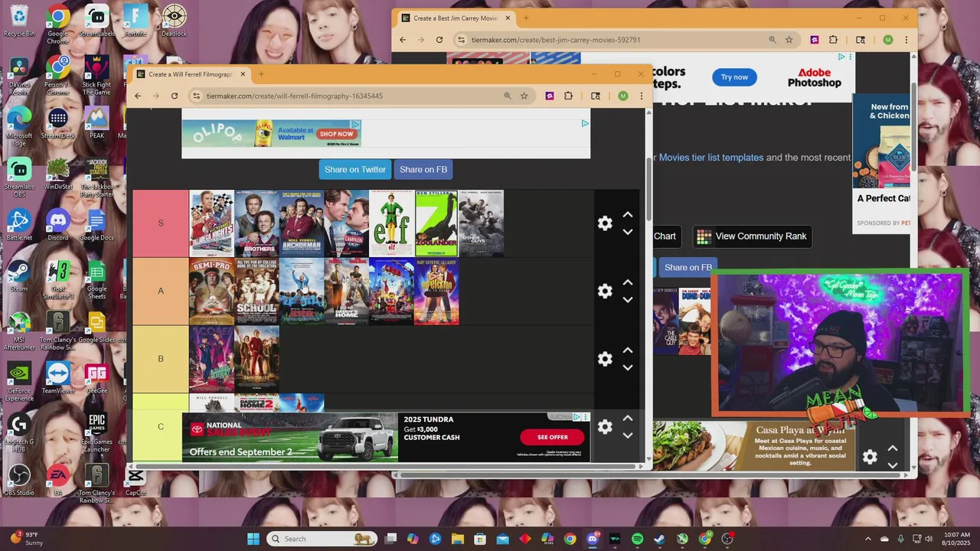
Task: Open Windows Start menu
Action: click(253, 539)
